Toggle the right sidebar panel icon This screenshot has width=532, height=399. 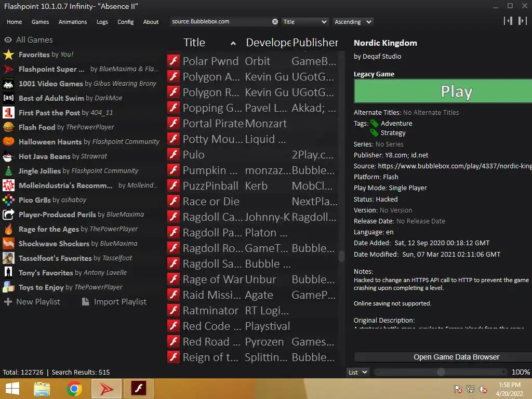[x=522, y=21]
